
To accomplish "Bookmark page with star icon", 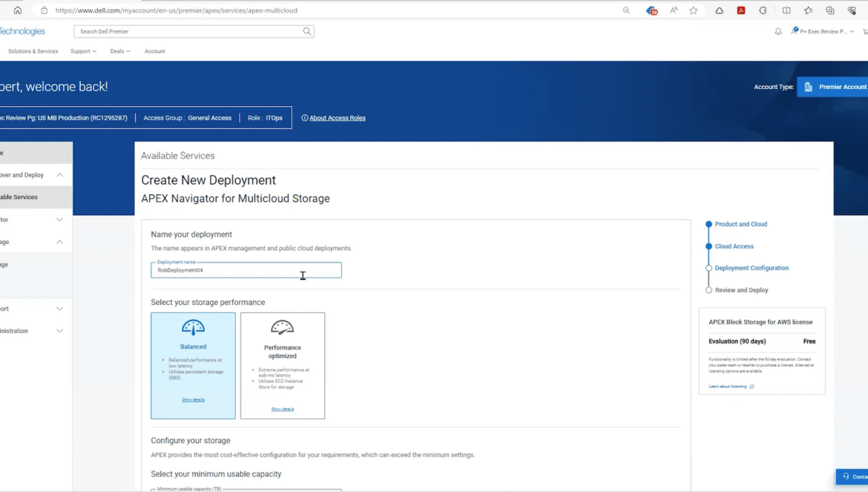I will pyautogui.click(x=694, y=10).
